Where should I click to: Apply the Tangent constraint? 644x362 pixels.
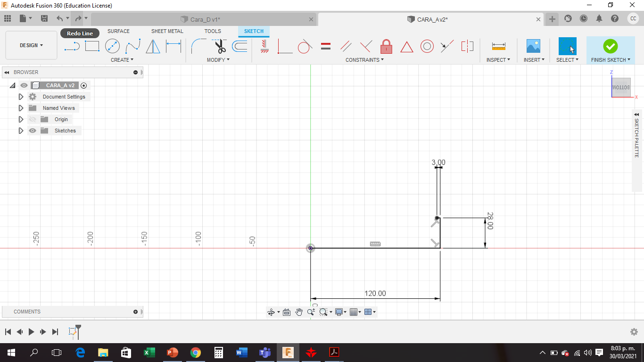[x=305, y=46]
